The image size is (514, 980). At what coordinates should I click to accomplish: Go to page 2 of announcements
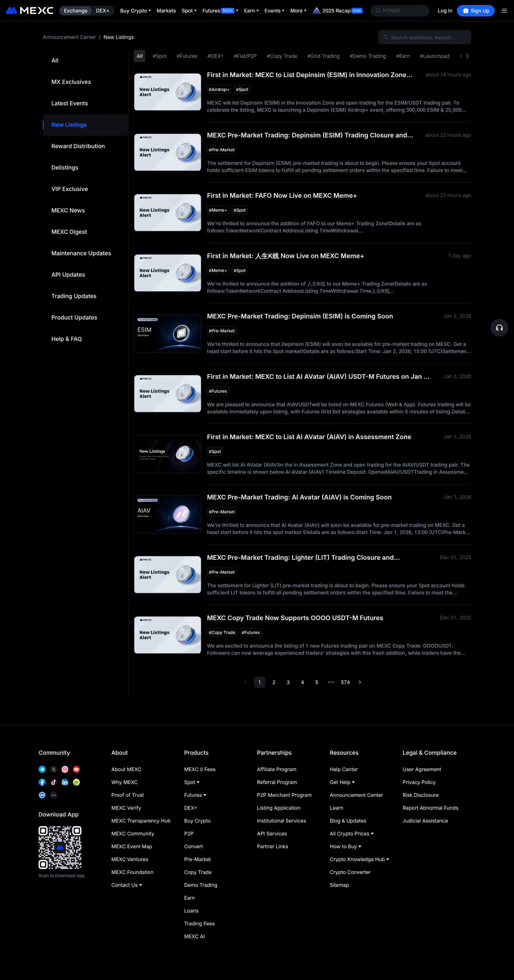click(x=274, y=682)
